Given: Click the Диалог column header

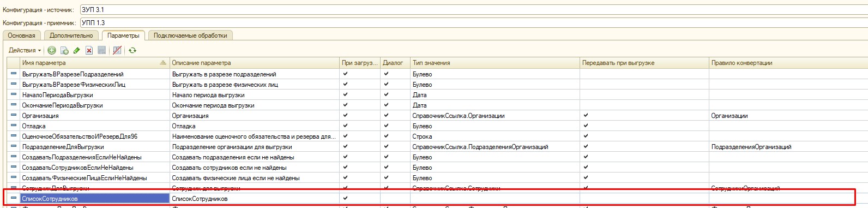Looking at the screenshot, I should (x=395, y=63).
